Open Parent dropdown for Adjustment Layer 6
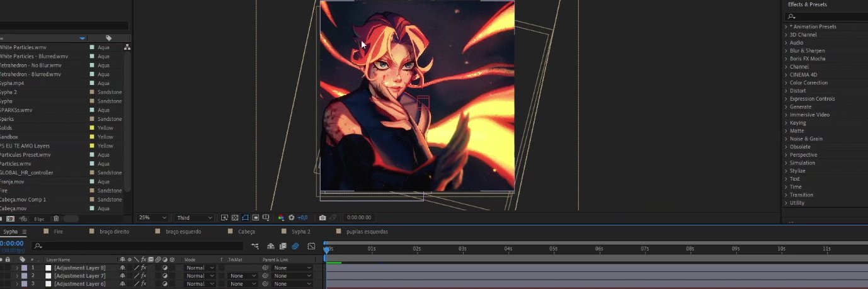Image resolution: width=868 pixels, height=289 pixels. (292, 284)
